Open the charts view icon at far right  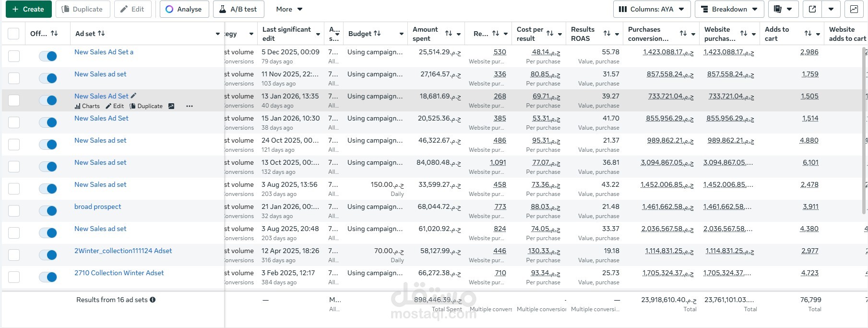click(854, 9)
